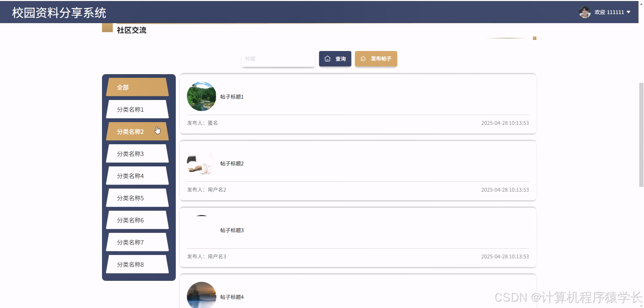Click the 查询 search button
Image resolution: width=644 pixels, height=308 pixels.
tap(335, 59)
